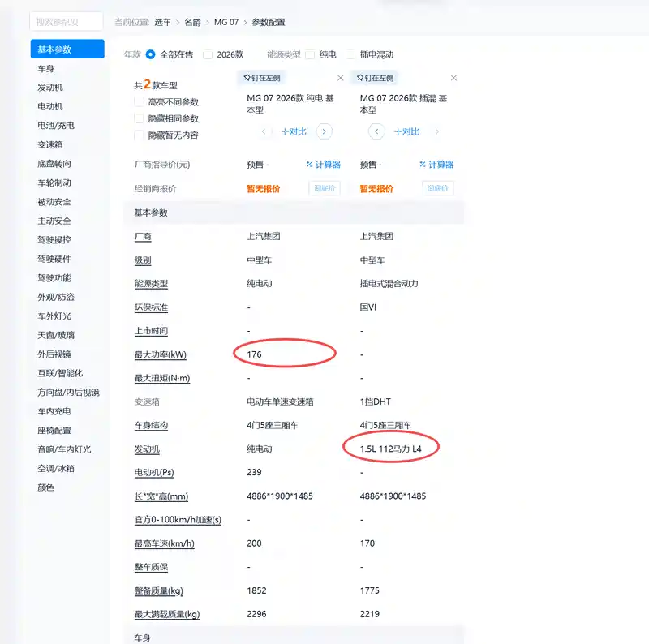This screenshot has width=649, height=644.
Task: Jump to 车身 section in sidebar
Action: [x=46, y=69]
